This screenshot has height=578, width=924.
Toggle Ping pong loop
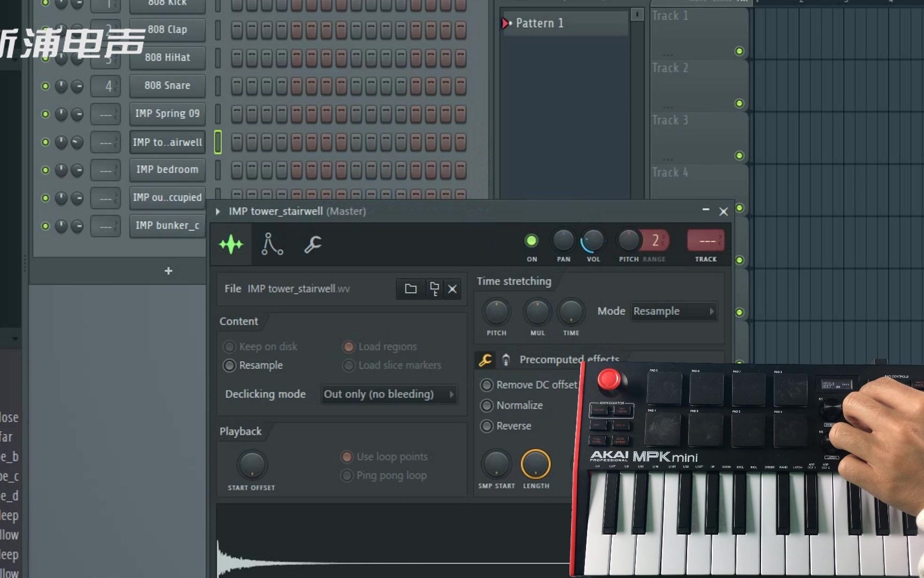(x=384, y=476)
